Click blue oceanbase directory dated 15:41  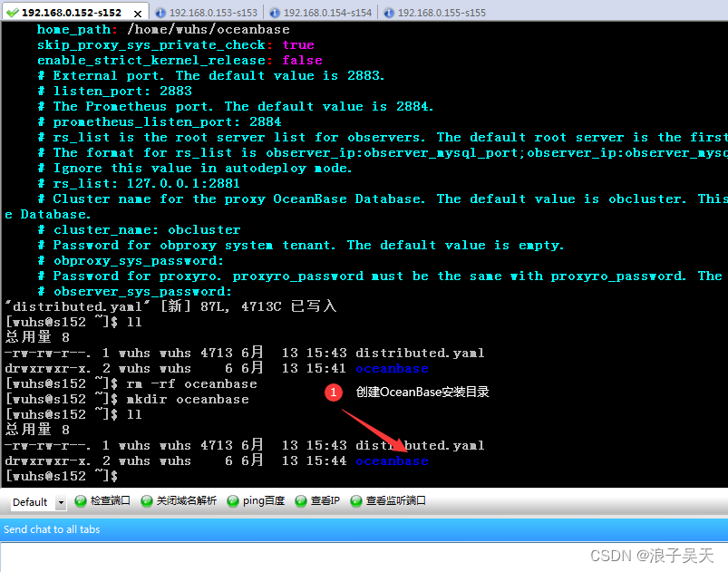point(392,369)
